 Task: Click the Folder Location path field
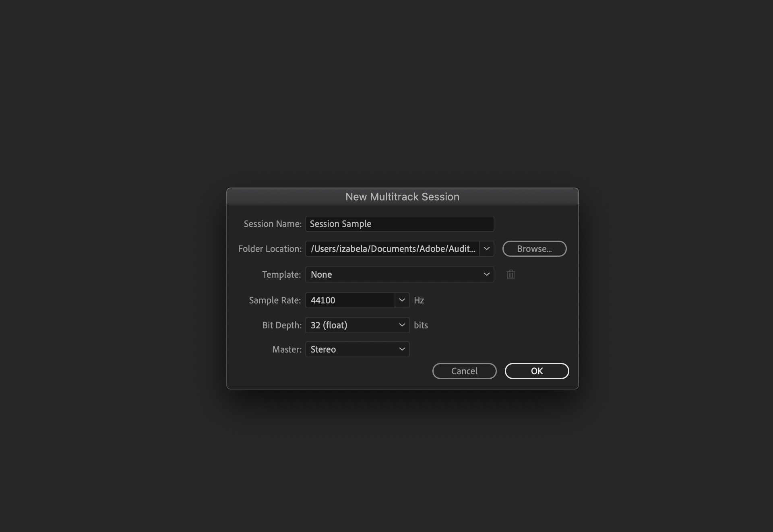click(393, 249)
